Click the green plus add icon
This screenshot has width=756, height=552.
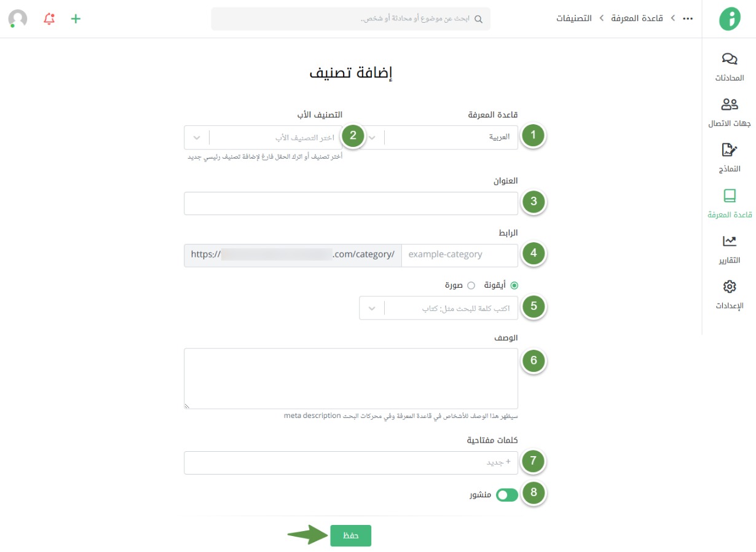click(x=76, y=18)
